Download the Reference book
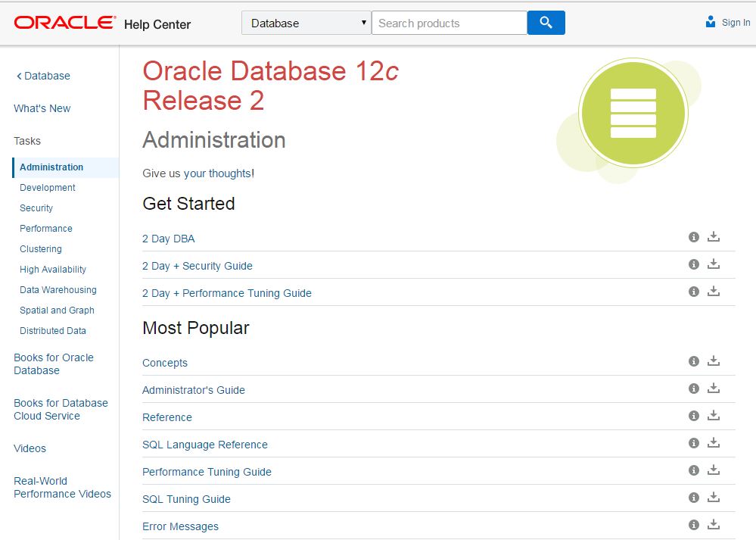Image resolution: width=756 pixels, height=540 pixels. pyautogui.click(x=714, y=415)
